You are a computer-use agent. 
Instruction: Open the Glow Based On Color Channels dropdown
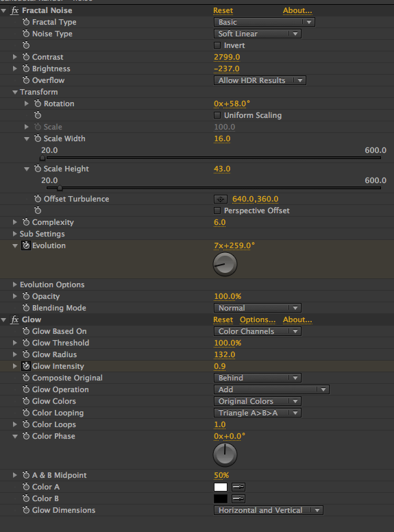coord(258,331)
